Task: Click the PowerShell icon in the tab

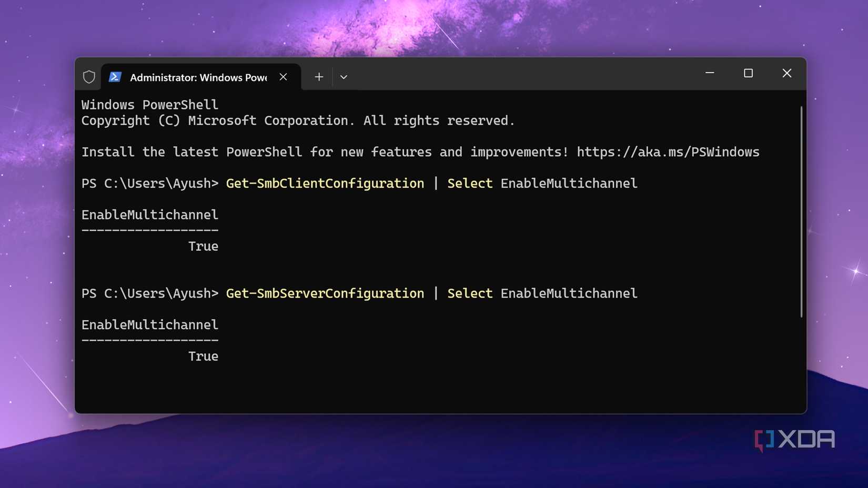Action: [x=115, y=77]
